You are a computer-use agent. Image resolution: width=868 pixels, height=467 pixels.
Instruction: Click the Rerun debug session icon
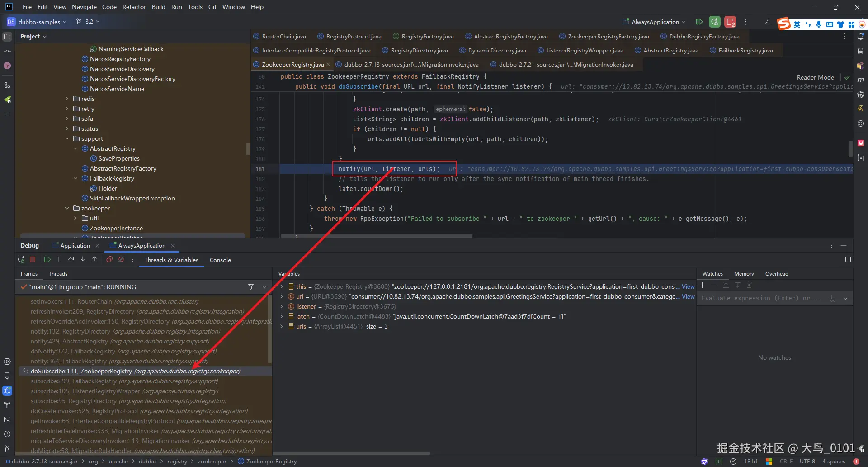pyautogui.click(x=21, y=260)
